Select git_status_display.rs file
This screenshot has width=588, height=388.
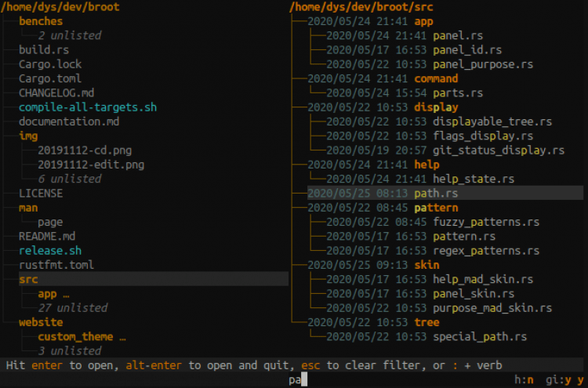click(x=499, y=150)
